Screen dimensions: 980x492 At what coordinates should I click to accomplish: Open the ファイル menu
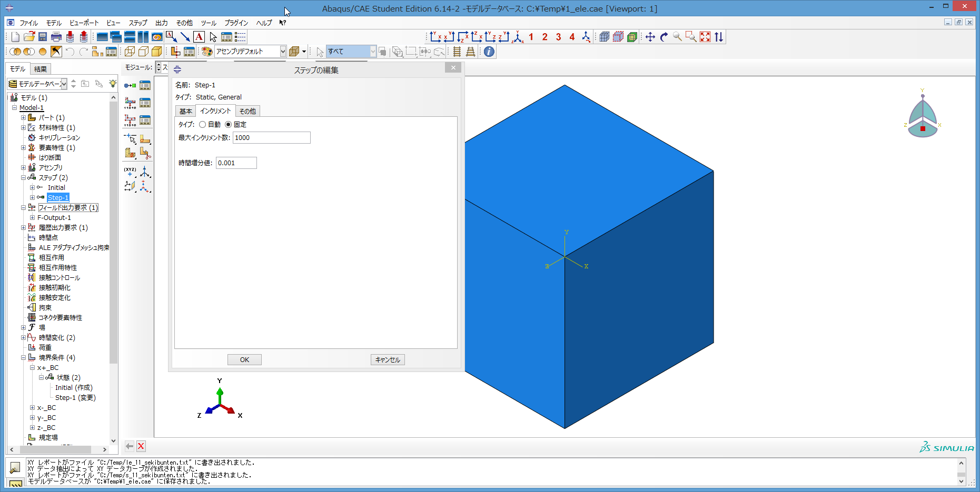click(29, 23)
